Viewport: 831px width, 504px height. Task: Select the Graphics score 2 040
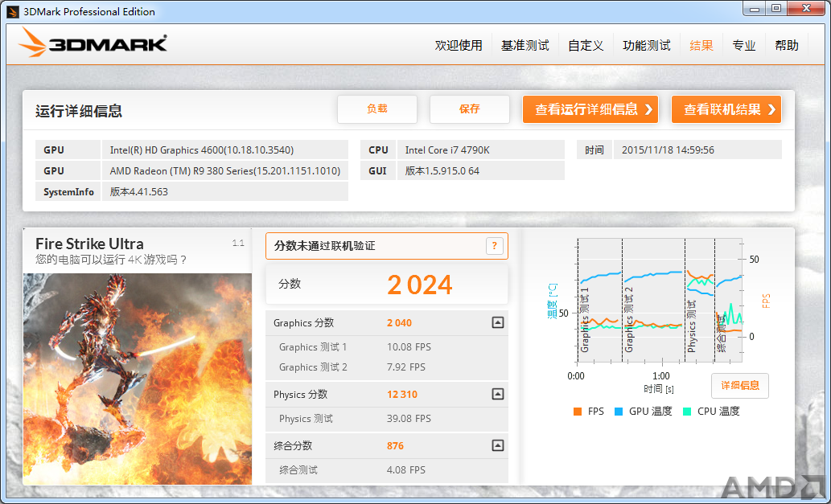point(399,323)
